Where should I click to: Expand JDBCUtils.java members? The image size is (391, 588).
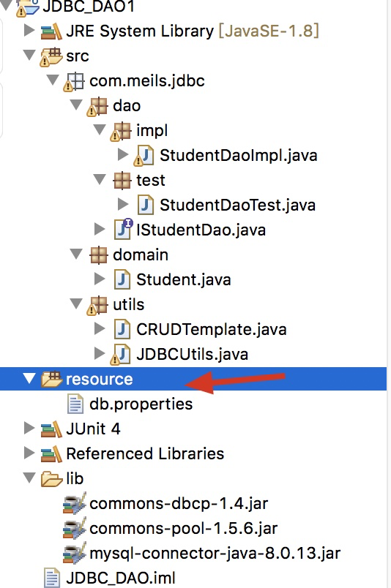(x=100, y=353)
